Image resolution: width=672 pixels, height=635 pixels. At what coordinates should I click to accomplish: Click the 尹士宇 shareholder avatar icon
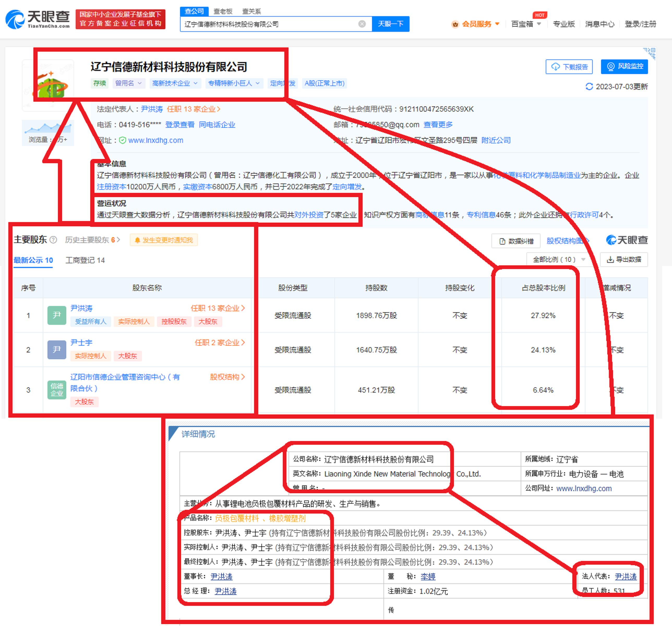click(57, 349)
